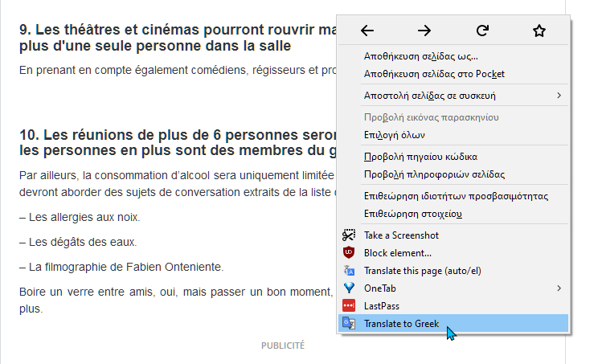Viewport: 602px width, 364px height.
Task: Click the OneTab funnel icon
Action: [x=349, y=288]
